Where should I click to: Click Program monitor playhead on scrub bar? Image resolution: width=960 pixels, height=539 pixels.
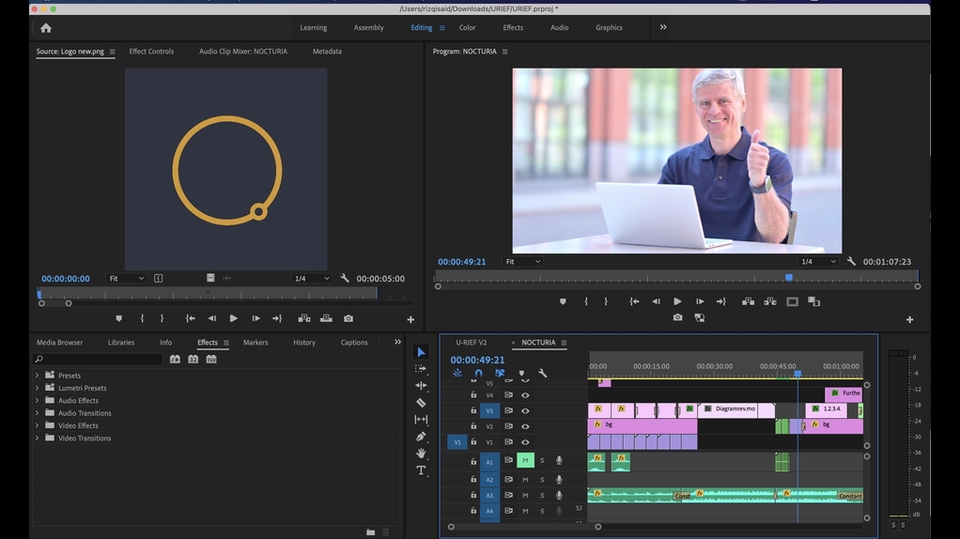[789, 277]
